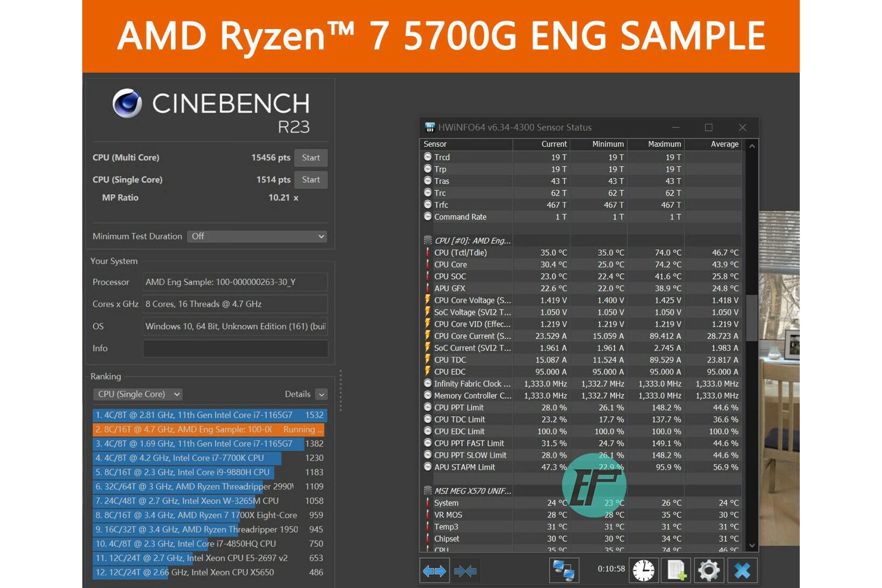Click the HWiNFO vertical scrollbar thumb

tap(752, 318)
